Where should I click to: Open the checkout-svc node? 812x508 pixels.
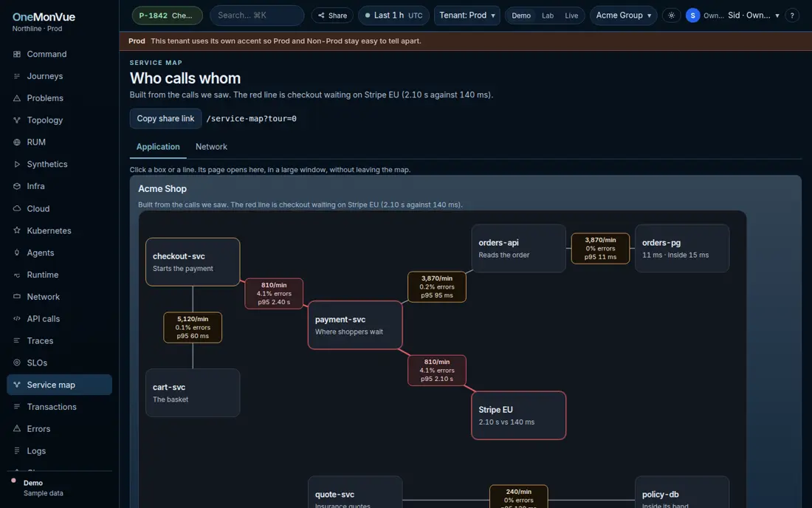click(193, 262)
